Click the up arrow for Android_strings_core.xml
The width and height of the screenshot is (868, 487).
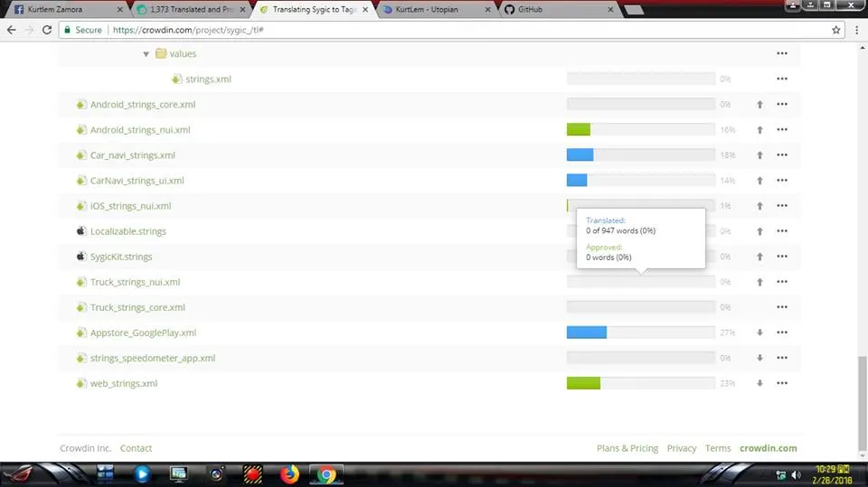point(759,105)
